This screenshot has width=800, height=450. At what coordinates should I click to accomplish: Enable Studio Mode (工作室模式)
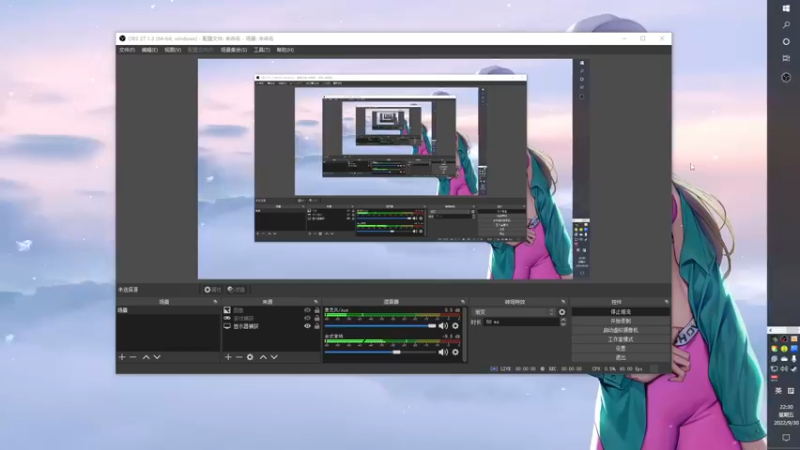pos(620,339)
